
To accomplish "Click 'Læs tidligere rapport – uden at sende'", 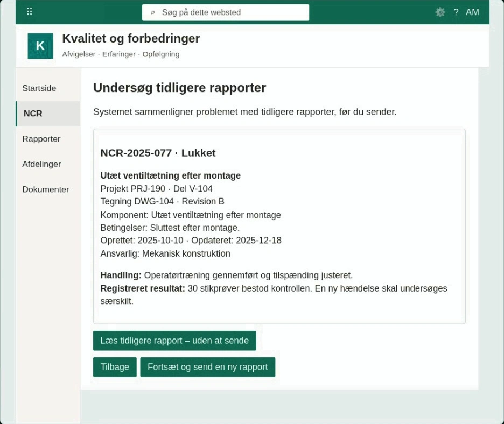I will [174, 341].
